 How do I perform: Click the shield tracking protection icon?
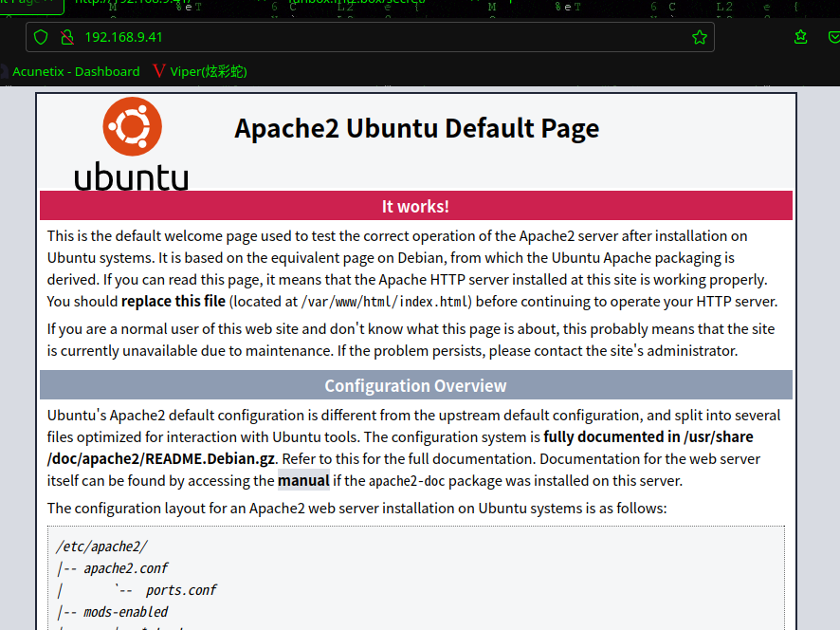pos(41,37)
